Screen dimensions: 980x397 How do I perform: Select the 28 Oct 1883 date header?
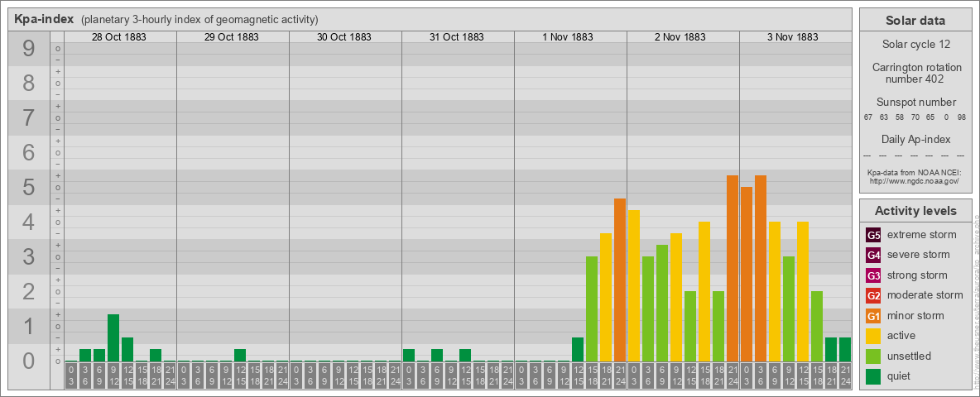tap(120, 37)
